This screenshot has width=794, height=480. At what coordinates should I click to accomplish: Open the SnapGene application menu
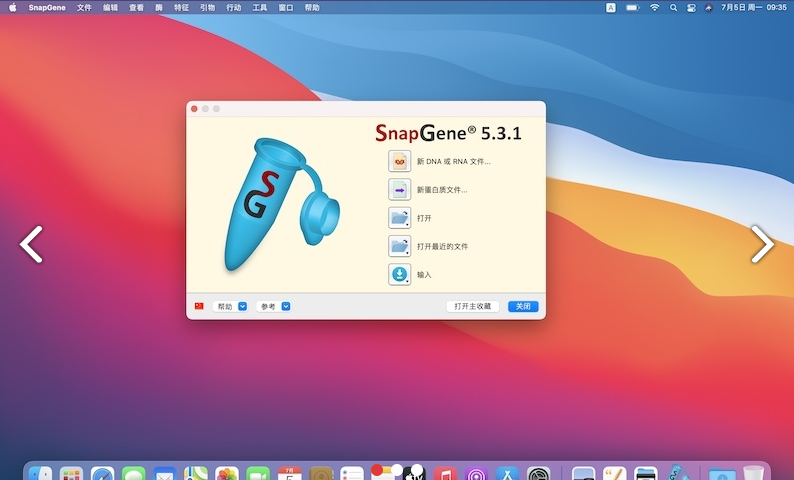(47, 8)
